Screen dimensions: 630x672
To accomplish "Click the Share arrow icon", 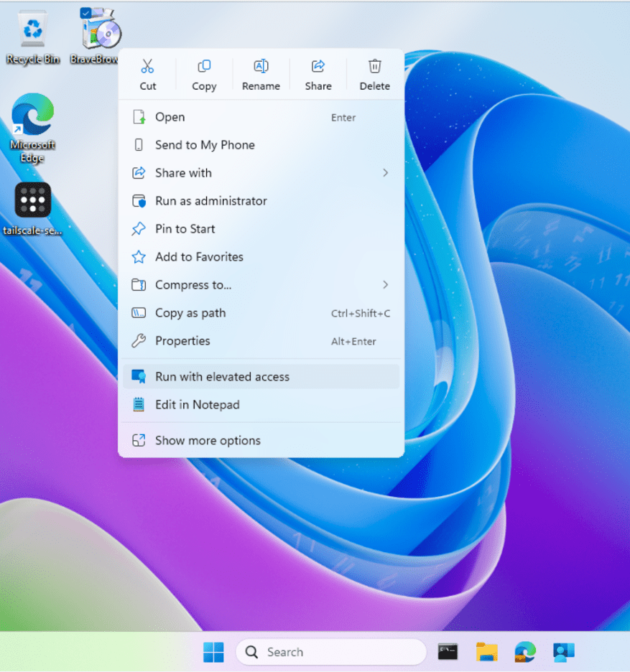I will [x=318, y=67].
